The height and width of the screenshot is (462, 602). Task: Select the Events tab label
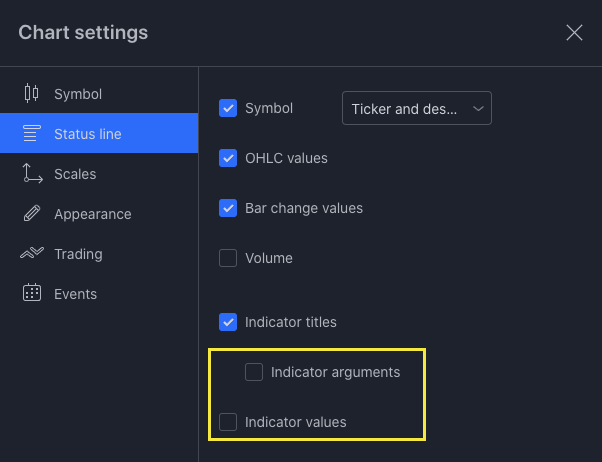[x=75, y=294]
